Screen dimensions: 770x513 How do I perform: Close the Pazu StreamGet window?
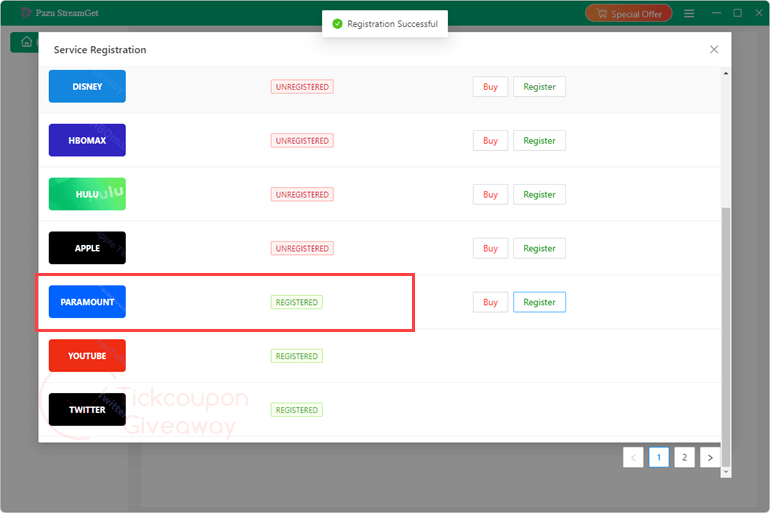[x=759, y=13]
